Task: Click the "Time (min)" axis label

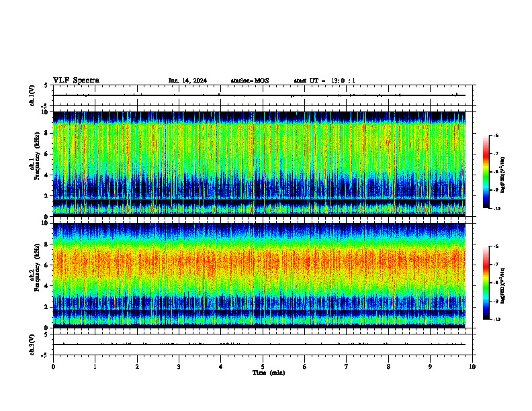Action: click(x=269, y=373)
